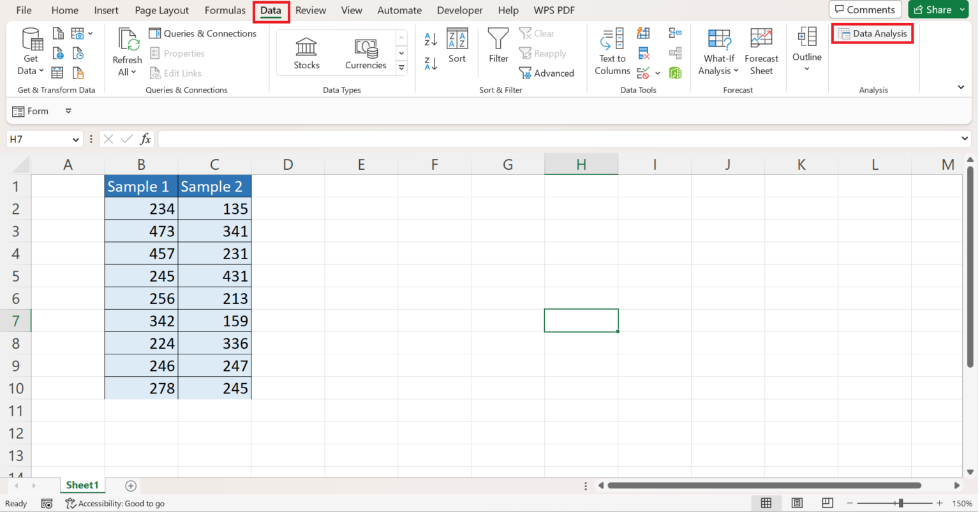Open the Data Validation dropdown arrow

[657, 72]
